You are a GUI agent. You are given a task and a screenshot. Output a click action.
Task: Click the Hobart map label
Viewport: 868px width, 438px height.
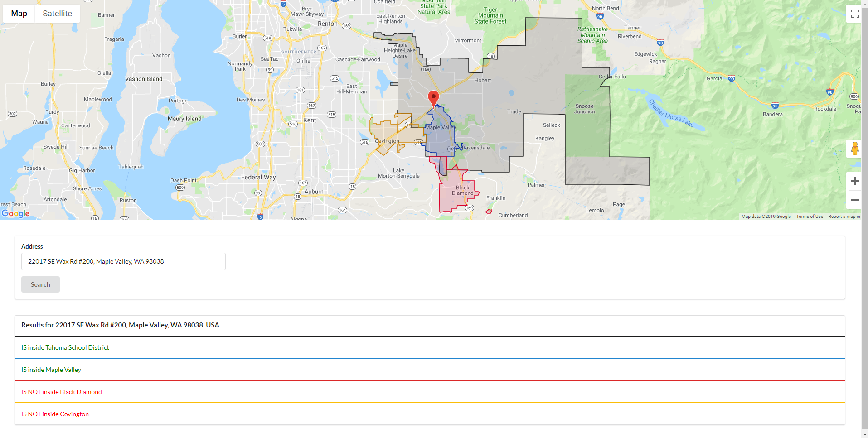[483, 80]
